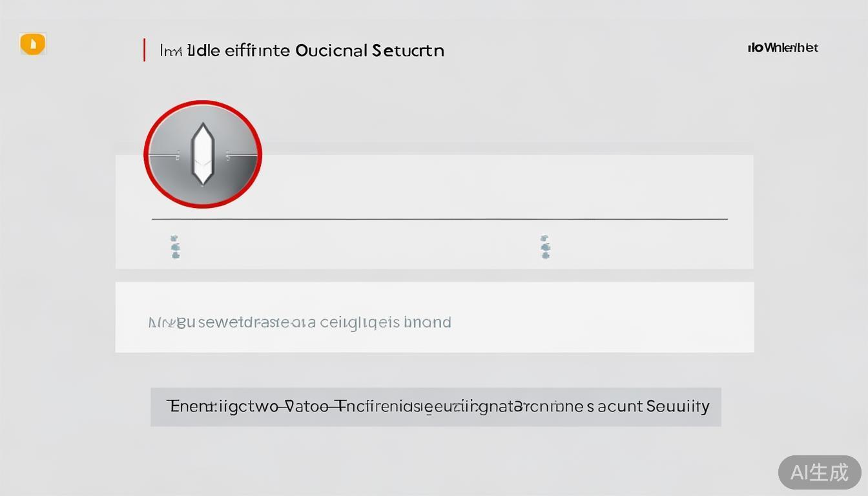The width and height of the screenshot is (868, 496).
Task: Click the left stacked-dots icon under the divider
Action: pyautogui.click(x=175, y=247)
